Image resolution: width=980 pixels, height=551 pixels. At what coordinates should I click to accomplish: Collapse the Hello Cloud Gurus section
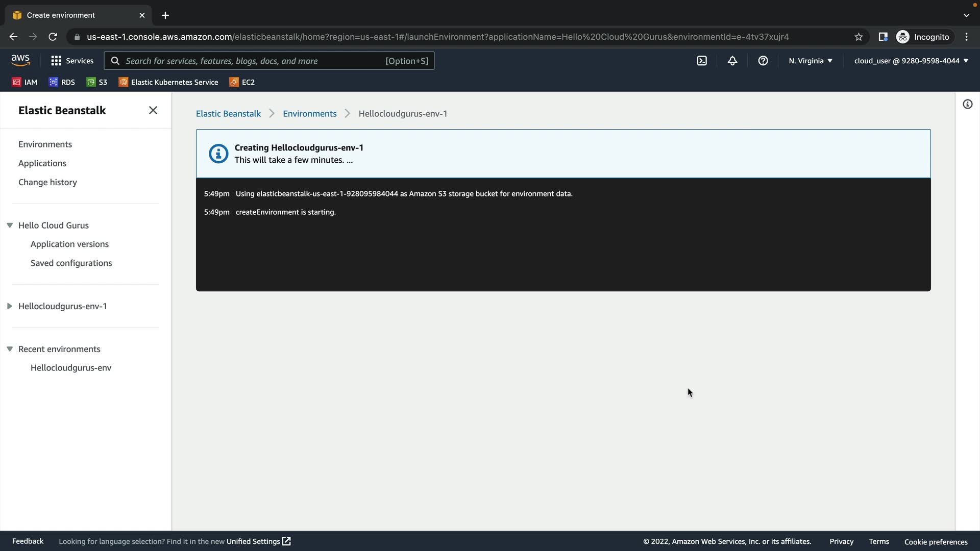click(x=10, y=225)
